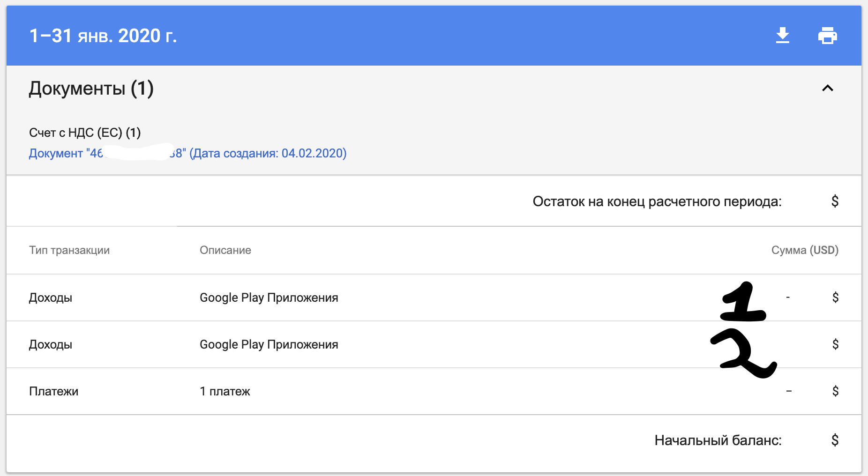Click the dollar sign beside the ending balance
The width and height of the screenshot is (868, 476).
835,201
